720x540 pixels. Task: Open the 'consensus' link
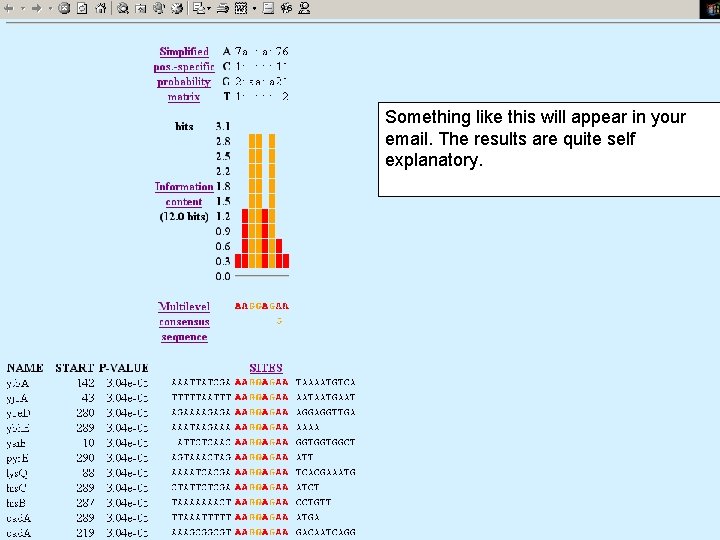[184, 322]
